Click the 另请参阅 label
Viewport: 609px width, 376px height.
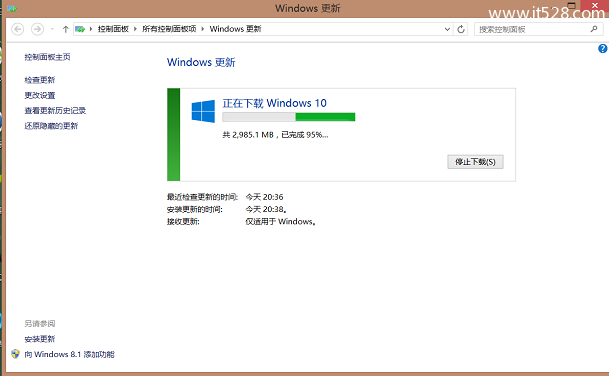coord(40,324)
